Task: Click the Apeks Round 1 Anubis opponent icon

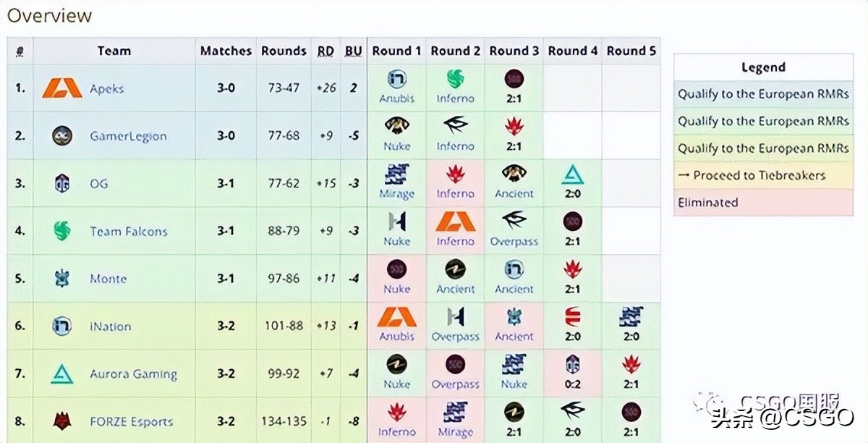Action: 396,80
